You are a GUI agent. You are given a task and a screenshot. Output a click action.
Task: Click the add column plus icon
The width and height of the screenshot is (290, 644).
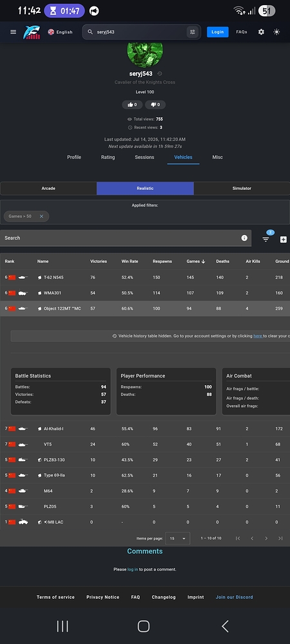point(284,240)
